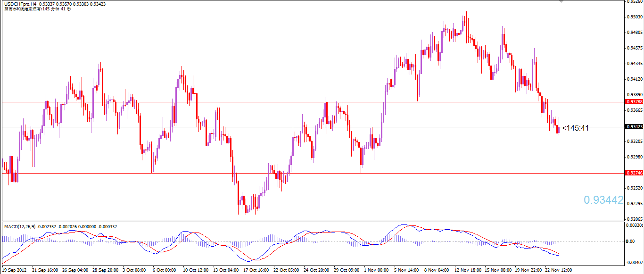Click the 12 Nov 18:00 time label
This screenshot has height=274, width=644.
467,270
